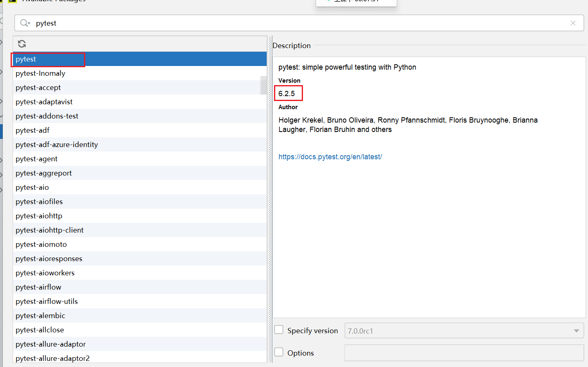This screenshot has width=588, height=367.
Task: Click the pytest description summary line
Action: point(347,67)
